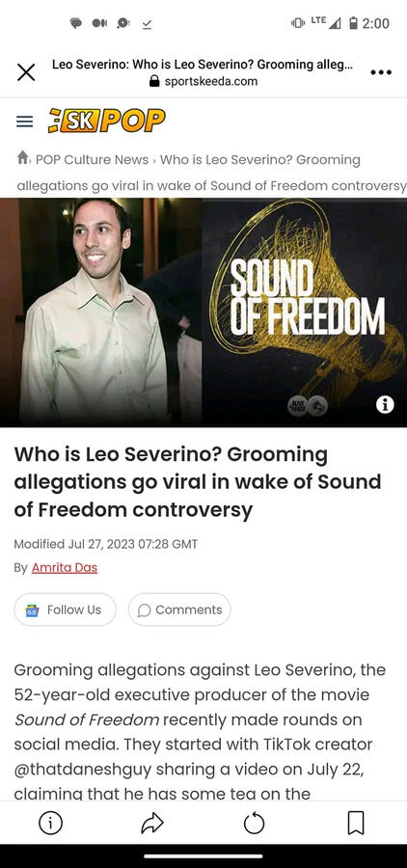Open the hamburger navigation menu

24,122
